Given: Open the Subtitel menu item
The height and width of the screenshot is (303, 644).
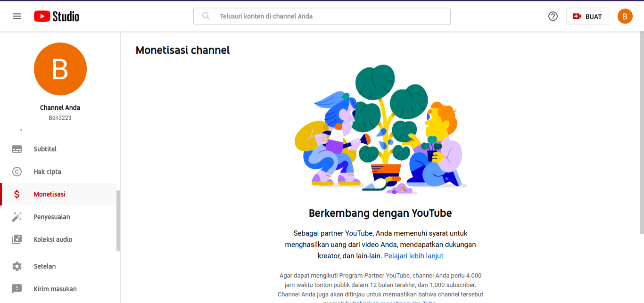Looking at the screenshot, I should click(x=58, y=149).
